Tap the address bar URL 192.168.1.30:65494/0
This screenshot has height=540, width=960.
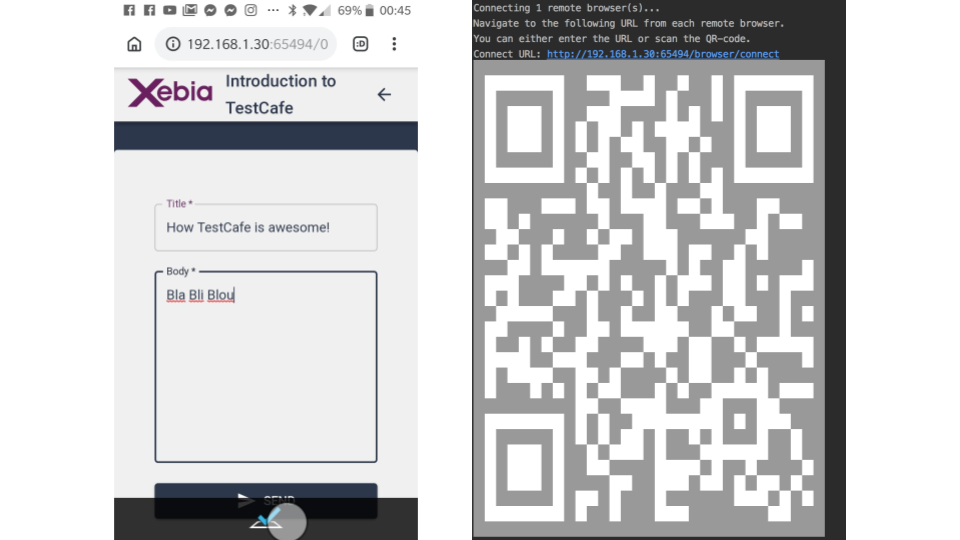(257, 44)
